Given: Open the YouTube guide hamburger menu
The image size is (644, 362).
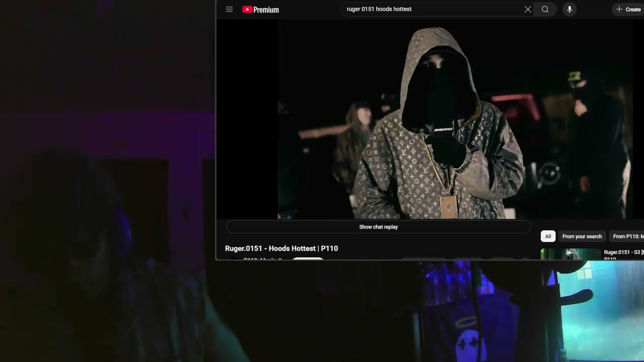Looking at the screenshot, I should pyautogui.click(x=229, y=9).
